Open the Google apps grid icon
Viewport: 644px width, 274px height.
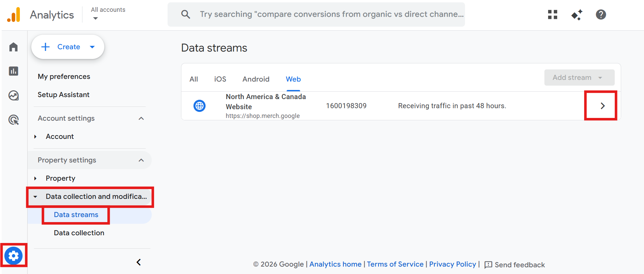552,14
